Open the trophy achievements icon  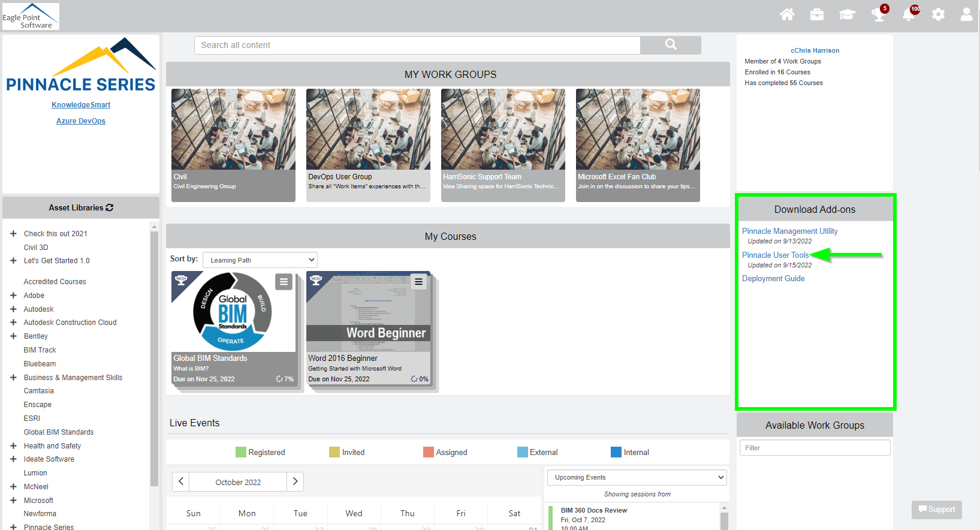tap(878, 14)
